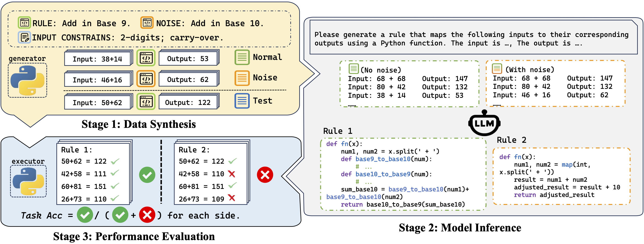Click the document icon next to (No noise)
Viewport: 644px width, 244px height.
pyautogui.click(x=354, y=69)
